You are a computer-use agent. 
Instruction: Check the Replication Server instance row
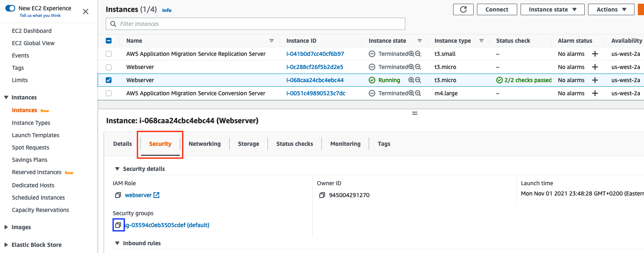tap(109, 54)
